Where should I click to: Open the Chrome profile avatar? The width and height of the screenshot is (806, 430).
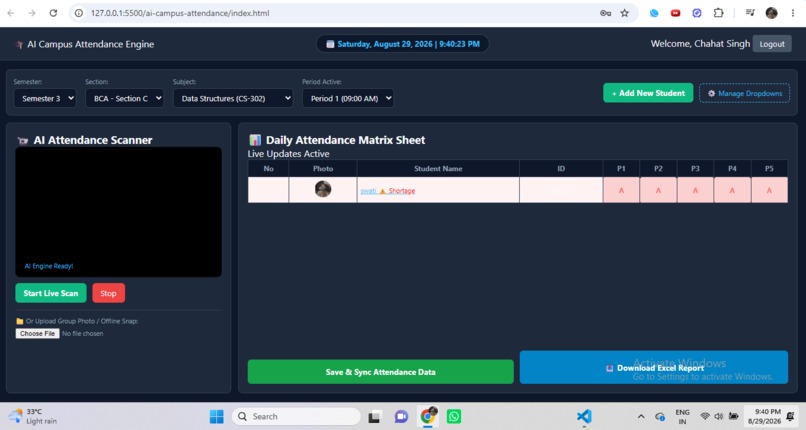click(771, 13)
